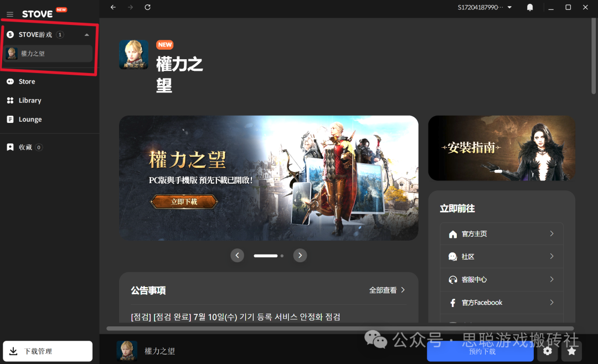Open settings gear in bottom bar
The height and width of the screenshot is (364, 598).
[548, 351]
